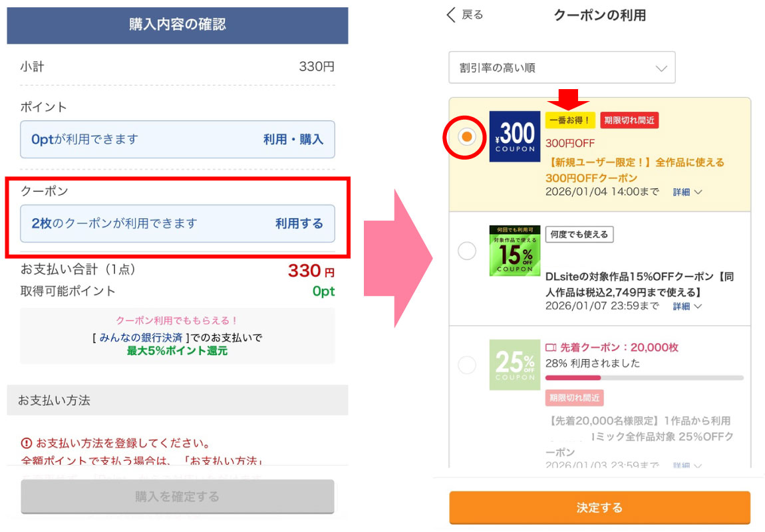Click 利用する in the coupon box
Screen dimensions: 765x532
299,223
